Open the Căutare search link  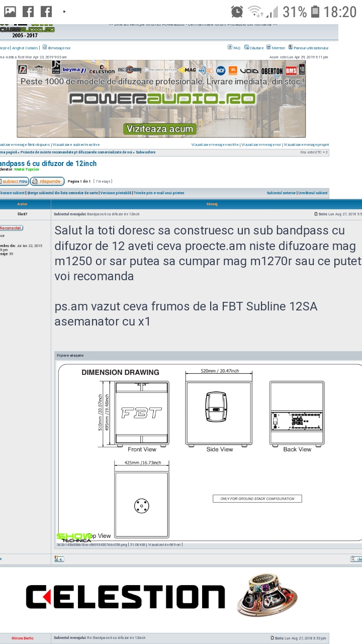(254, 48)
